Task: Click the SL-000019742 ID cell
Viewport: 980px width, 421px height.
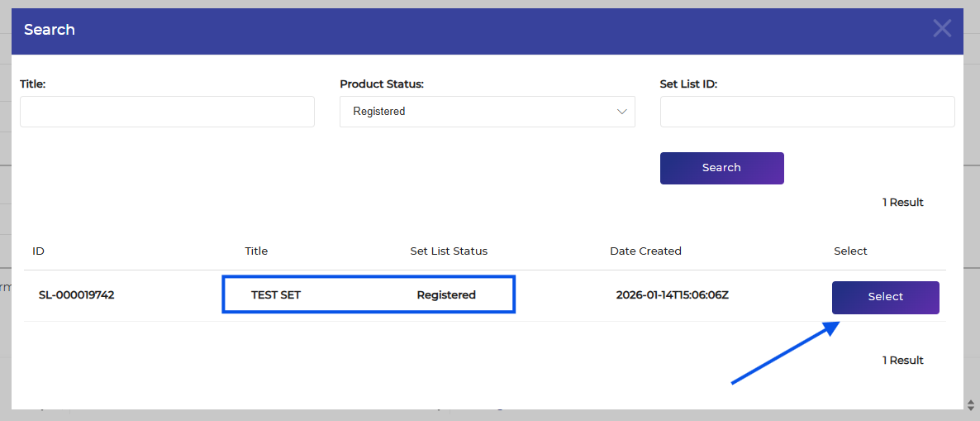Action: coord(76,294)
